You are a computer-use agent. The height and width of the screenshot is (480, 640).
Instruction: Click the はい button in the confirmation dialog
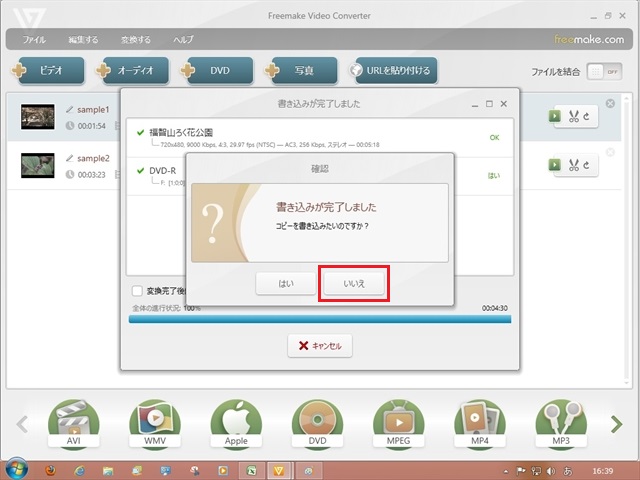(287, 285)
